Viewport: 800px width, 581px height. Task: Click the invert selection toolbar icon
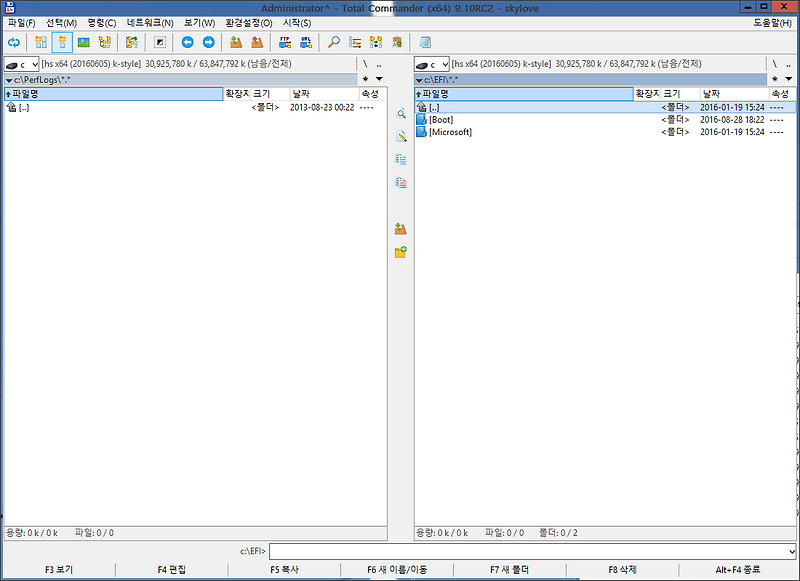click(x=160, y=42)
